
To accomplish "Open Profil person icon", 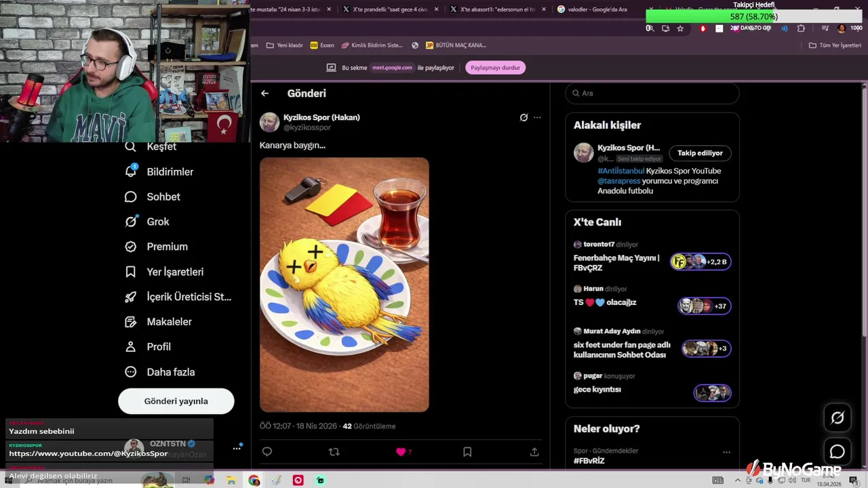I will click(131, 347).
